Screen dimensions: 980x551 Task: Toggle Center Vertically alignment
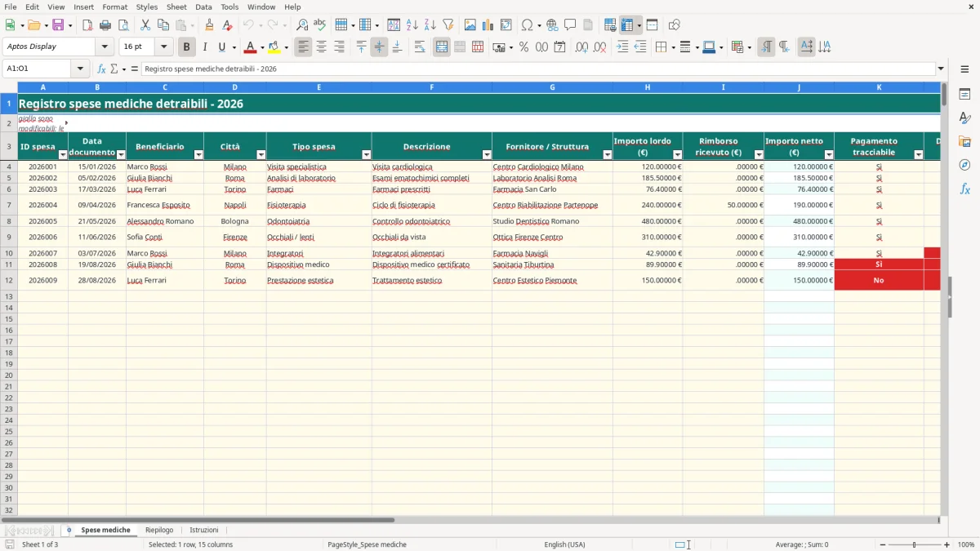[379, 47]
